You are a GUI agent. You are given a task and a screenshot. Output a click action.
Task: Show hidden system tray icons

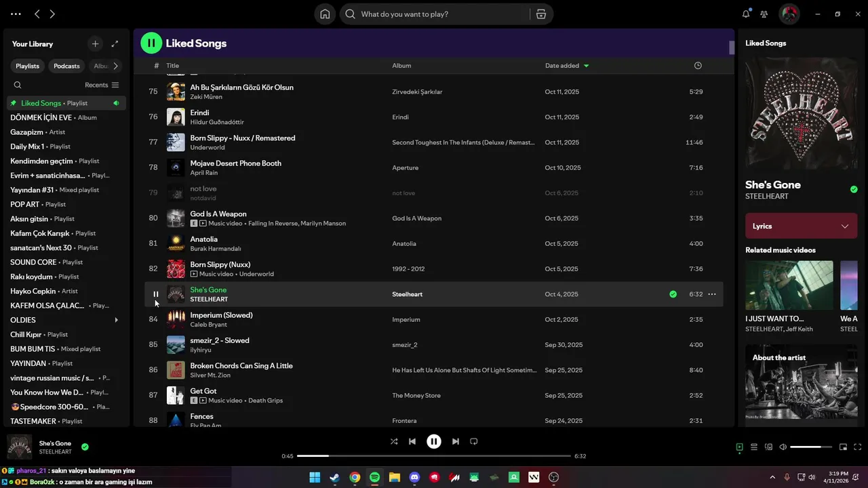tap(772, 477)
